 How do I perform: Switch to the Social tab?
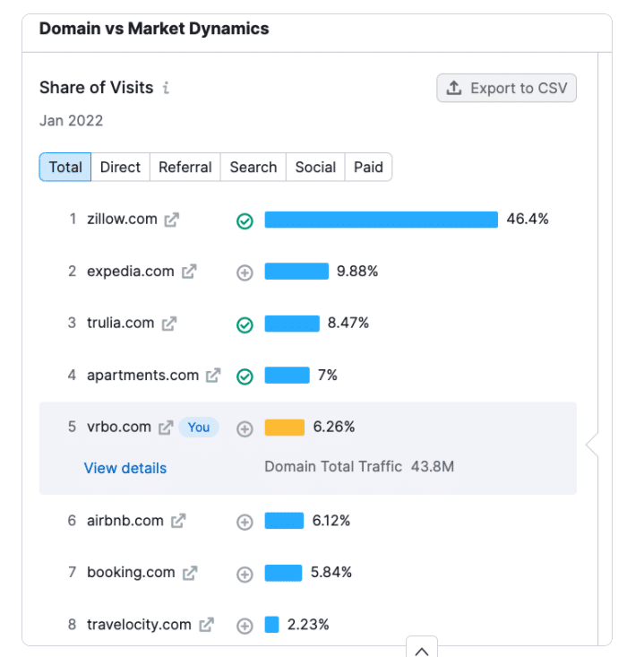click(x=315, y=168)
